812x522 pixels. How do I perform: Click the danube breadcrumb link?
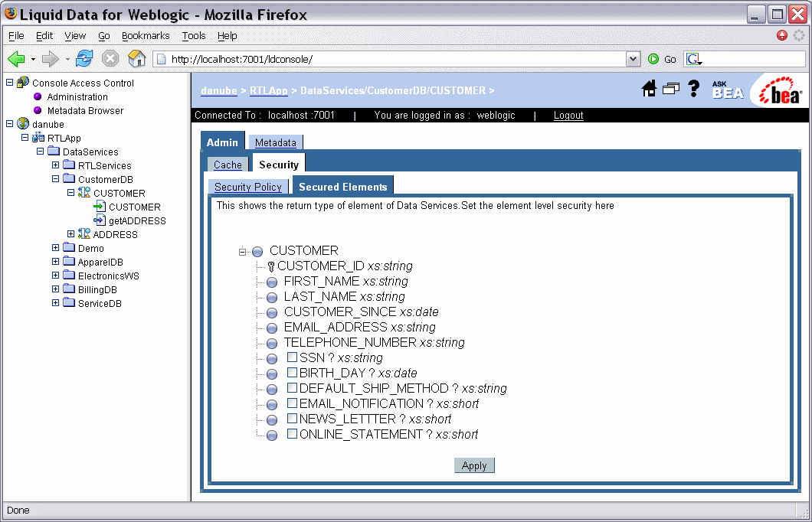[x=219, y=90]
